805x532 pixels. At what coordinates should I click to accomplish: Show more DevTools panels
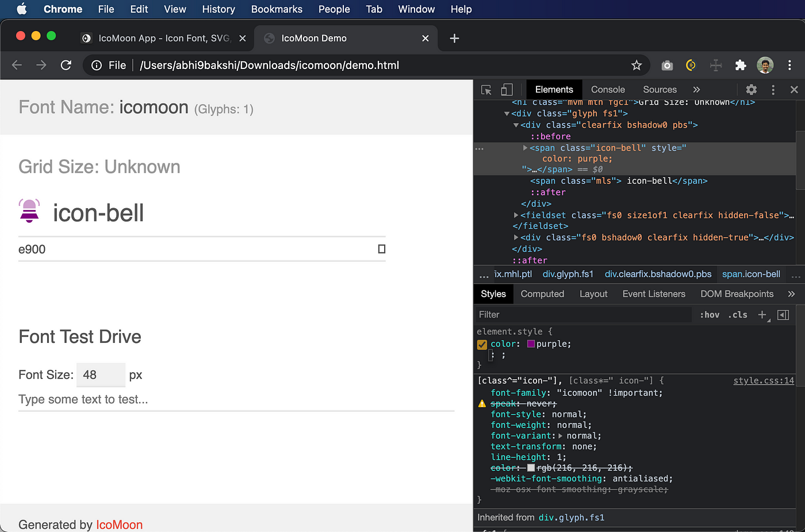(696, 90)
